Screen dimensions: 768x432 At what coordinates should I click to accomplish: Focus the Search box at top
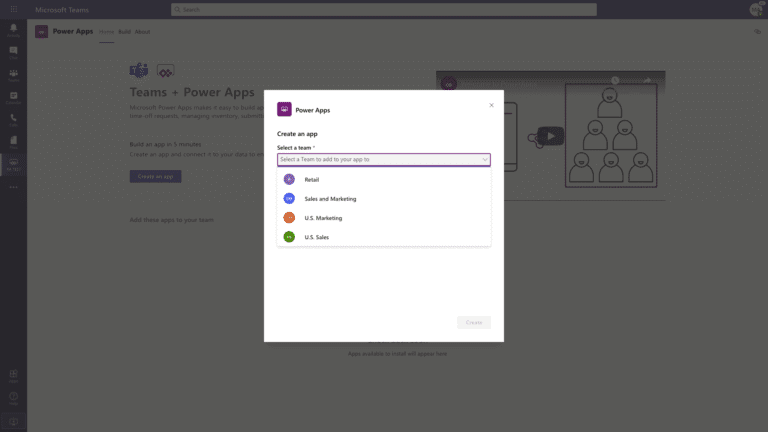[384, 9]
